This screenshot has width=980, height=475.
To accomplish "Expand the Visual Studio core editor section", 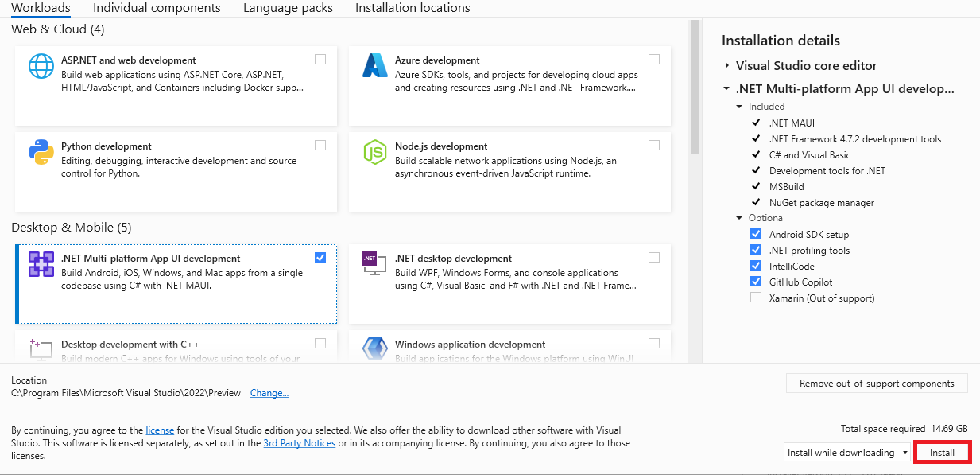I will [726, 66].
